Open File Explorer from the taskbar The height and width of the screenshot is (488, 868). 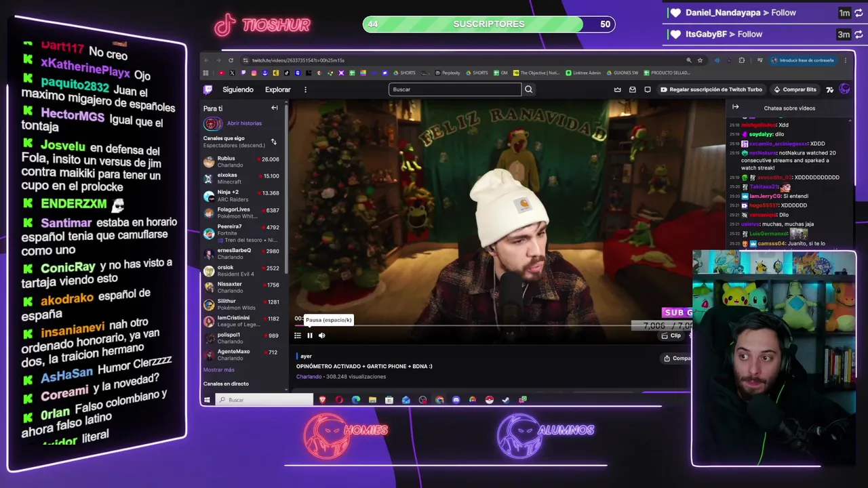372,400
